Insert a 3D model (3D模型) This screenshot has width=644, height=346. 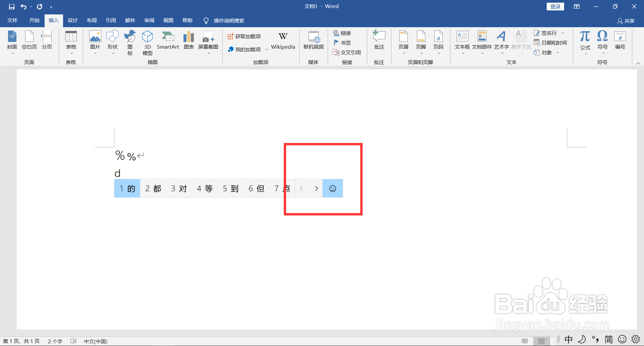click(147, 43)
